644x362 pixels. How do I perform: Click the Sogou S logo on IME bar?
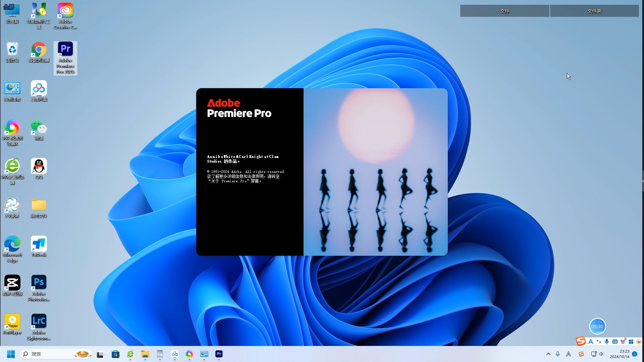(581, 341)
